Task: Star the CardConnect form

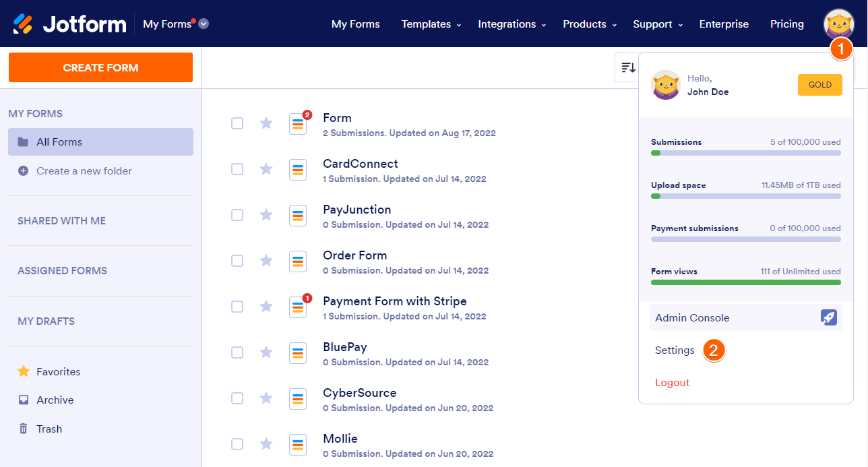Action: pos(266,169)
